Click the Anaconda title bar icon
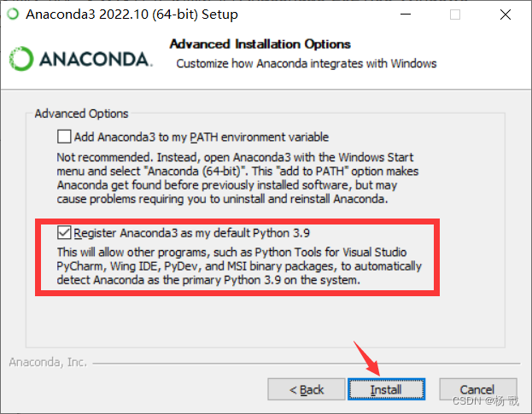 (x=13, y=15)
